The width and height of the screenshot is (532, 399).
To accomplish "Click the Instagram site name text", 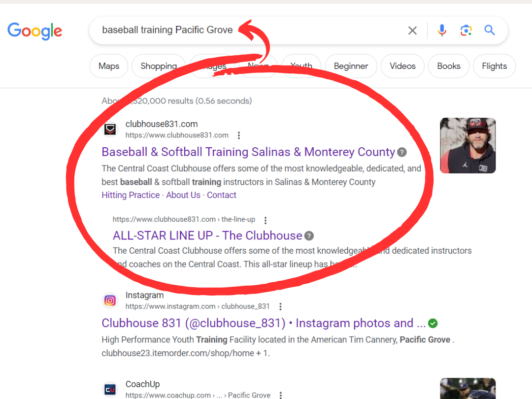I will coord(144,296).
